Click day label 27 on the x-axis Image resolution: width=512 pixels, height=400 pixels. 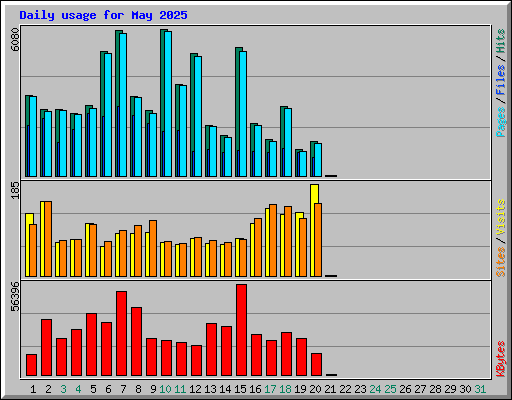click(x=420, y=389)
